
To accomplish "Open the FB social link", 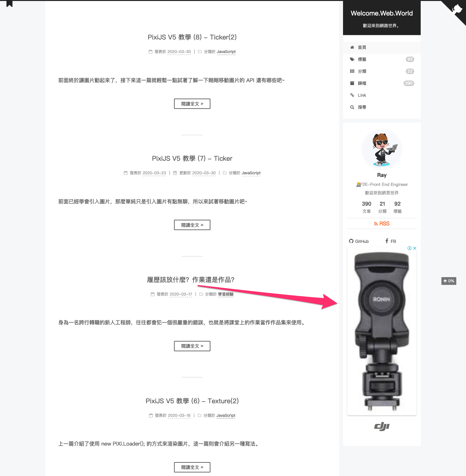I will click(391, 241).
